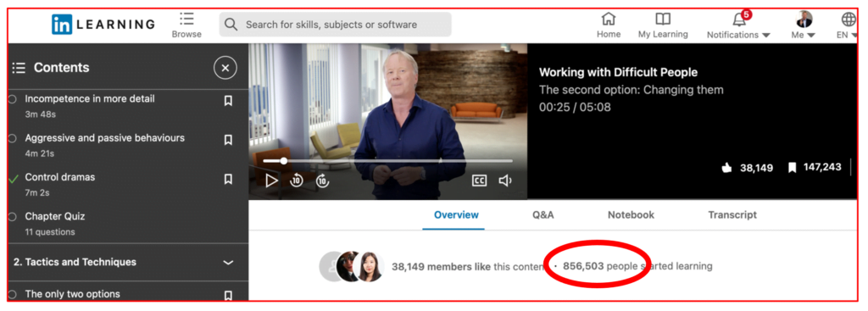Bookmark The only two options
The image size is (868, 311).
tap(228, 296)
